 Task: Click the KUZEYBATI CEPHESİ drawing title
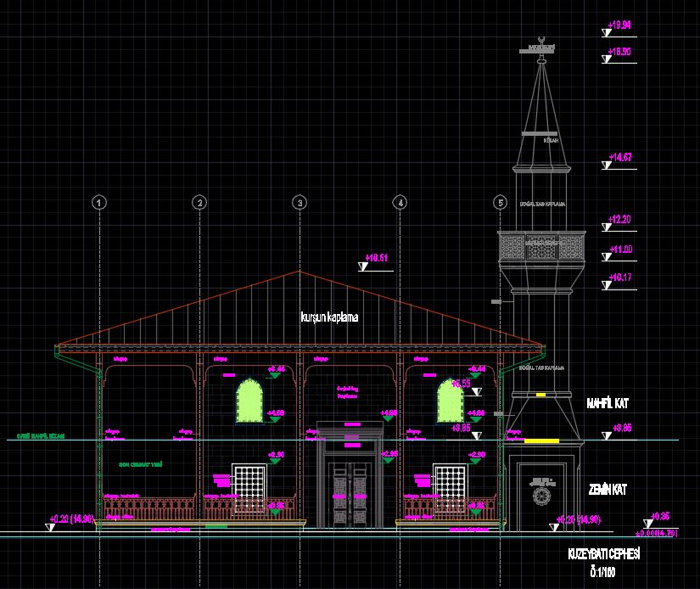click(604, 554)
